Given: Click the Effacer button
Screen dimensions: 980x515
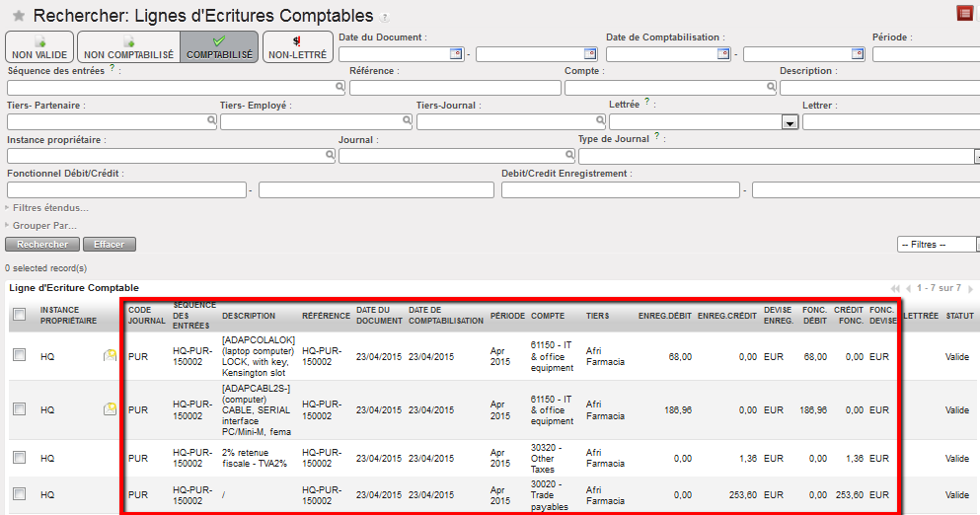Looking at the screenshot, I should (x=109, y=244).
